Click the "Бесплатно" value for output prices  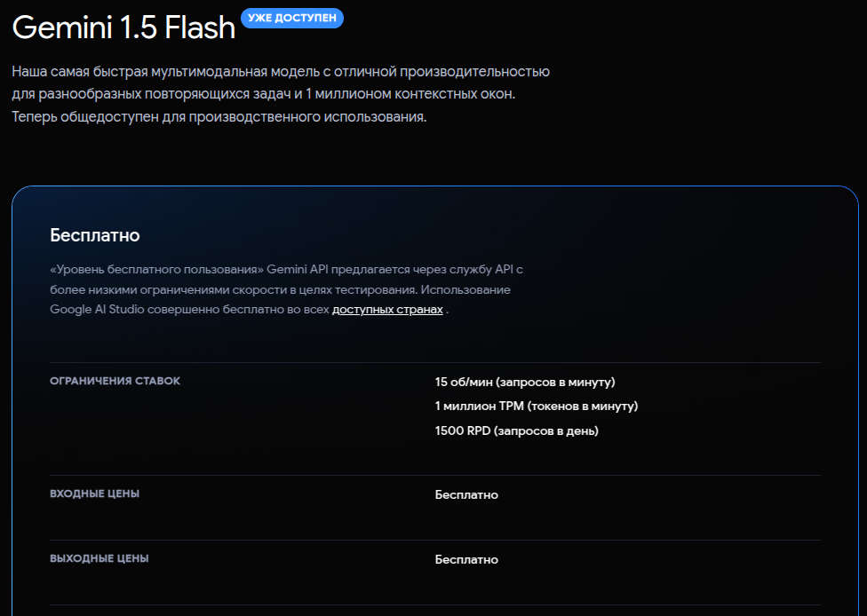click(466, 560)
